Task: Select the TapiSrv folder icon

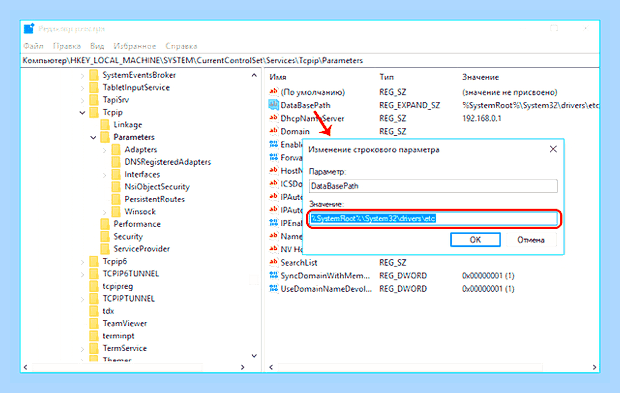Action: point(94,100)
